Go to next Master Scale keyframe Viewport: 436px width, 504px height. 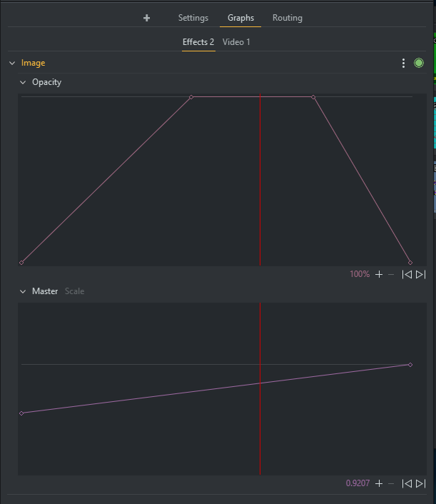[x=420, y=483]
